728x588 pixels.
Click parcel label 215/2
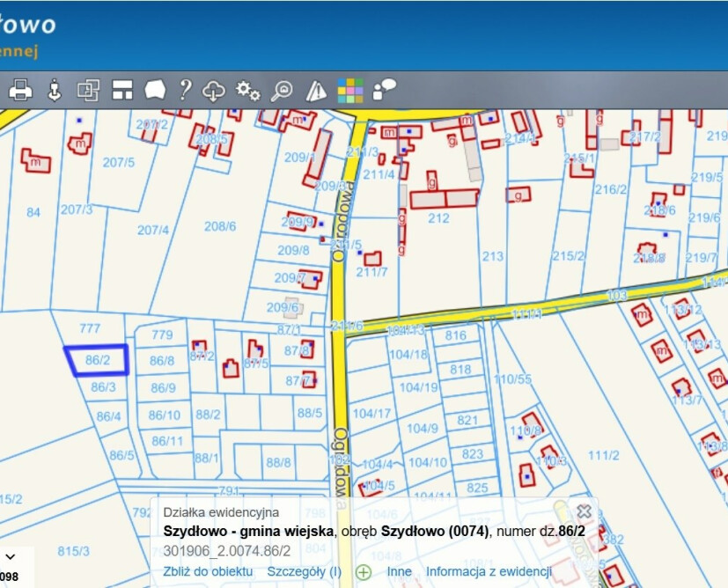point(569,256)
